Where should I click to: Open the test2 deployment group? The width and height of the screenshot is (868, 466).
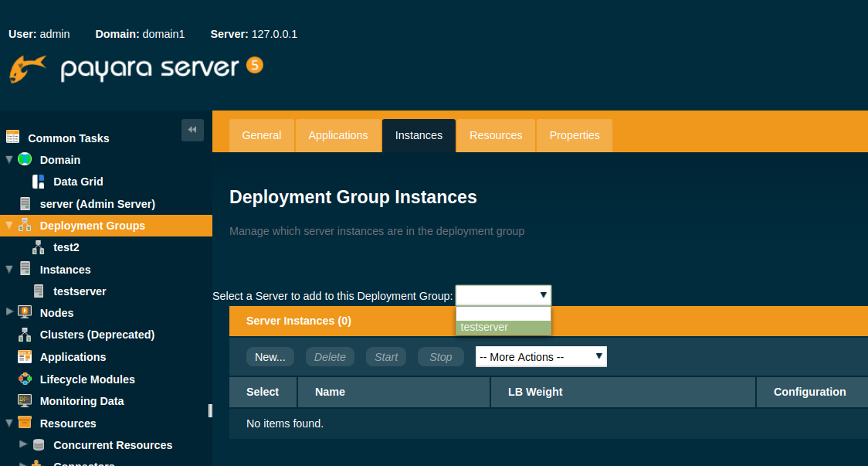pyautogui.click(x=66, y=247)
